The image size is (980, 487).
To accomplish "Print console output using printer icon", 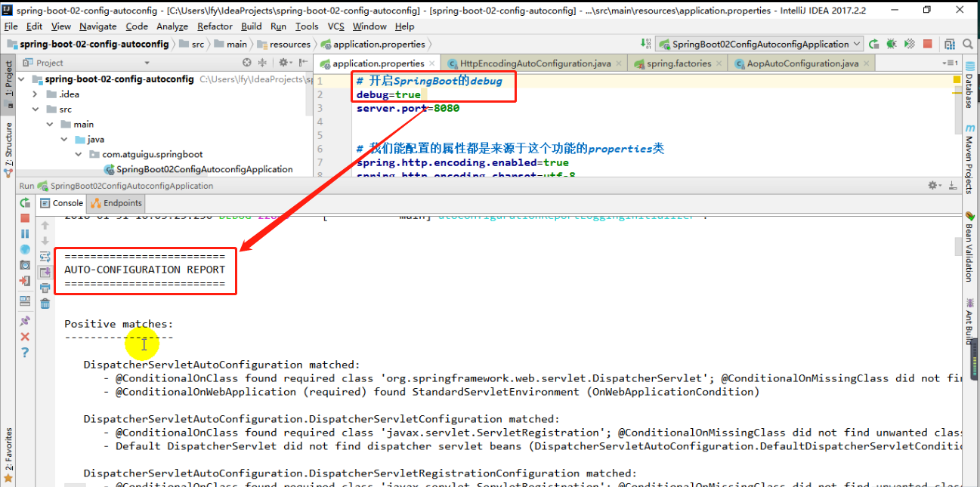I will pyautogui.click(x=45, y=288).
